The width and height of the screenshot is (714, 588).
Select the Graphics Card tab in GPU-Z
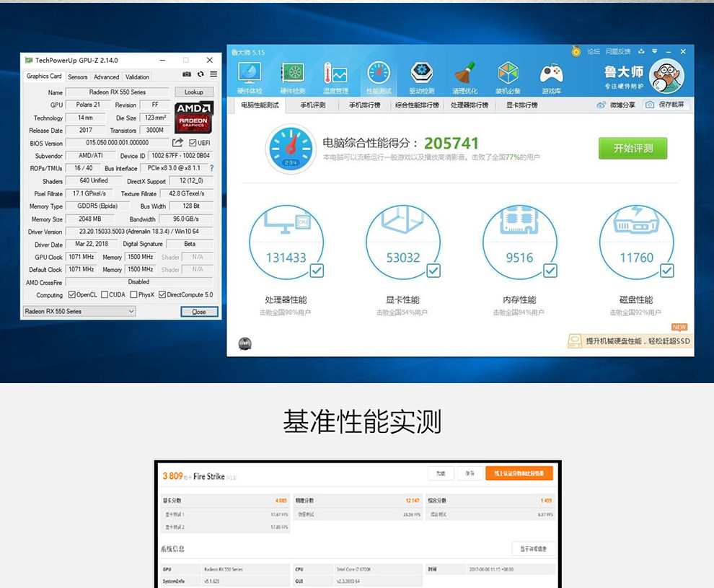[44, 76]
